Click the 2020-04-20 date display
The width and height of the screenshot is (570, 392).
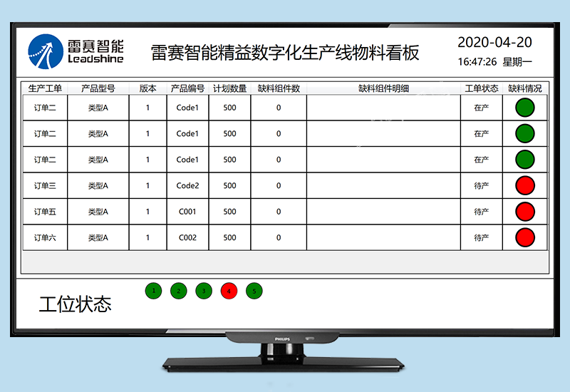pos(494,42)
